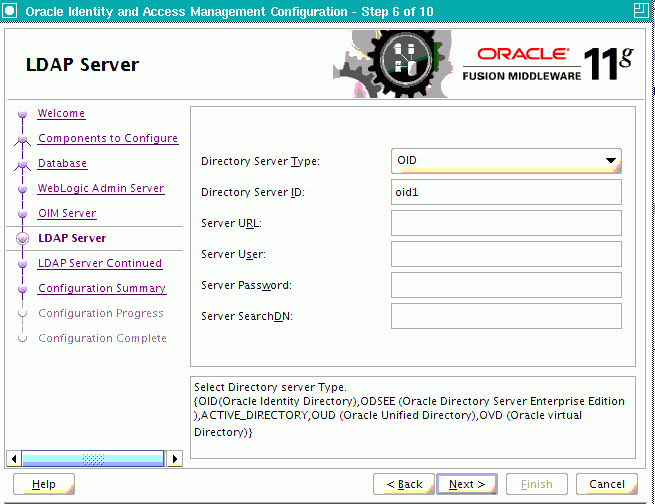Click the right scroll arrow of sidebar
655x504 pixels.
coord(175,459)
